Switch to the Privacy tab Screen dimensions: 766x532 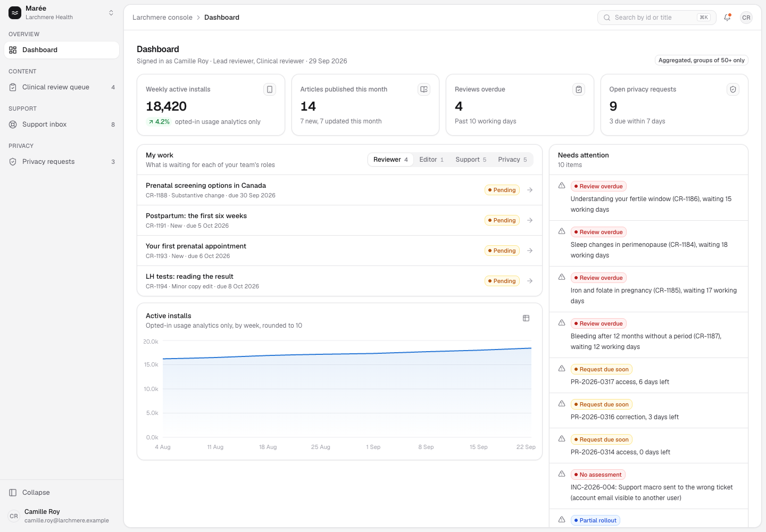[x=512, y=160]
